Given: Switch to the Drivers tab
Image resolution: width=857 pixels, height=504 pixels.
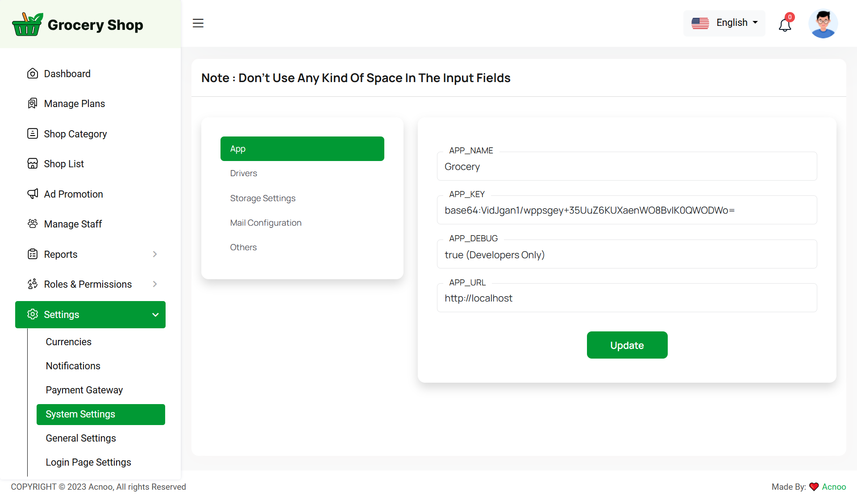Looking at the screenshot, I should pyautogui.click(x=244, y=173).
